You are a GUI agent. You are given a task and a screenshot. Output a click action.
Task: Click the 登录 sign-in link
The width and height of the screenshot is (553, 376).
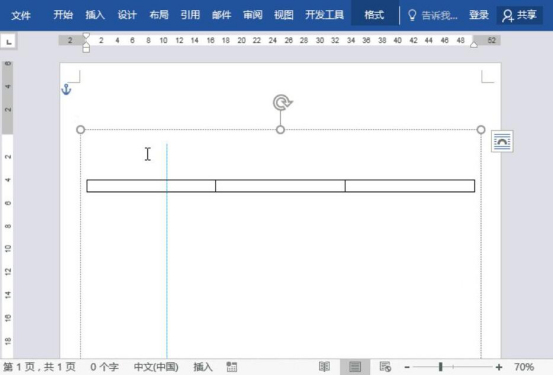(479, 15)
